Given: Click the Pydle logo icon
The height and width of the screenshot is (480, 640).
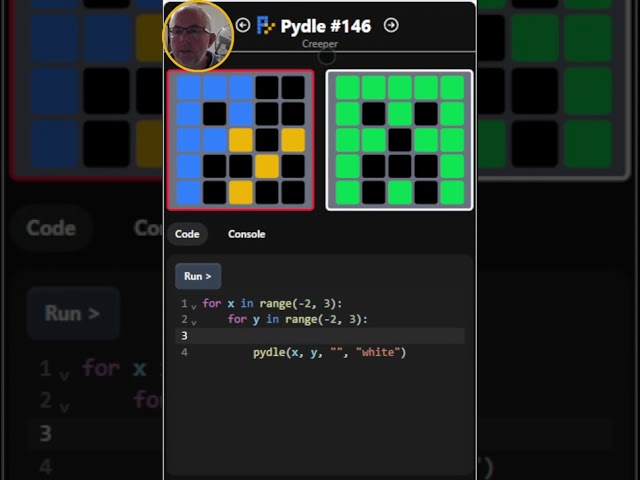Looking at the screenshot, I should click(x=265, y=26).
